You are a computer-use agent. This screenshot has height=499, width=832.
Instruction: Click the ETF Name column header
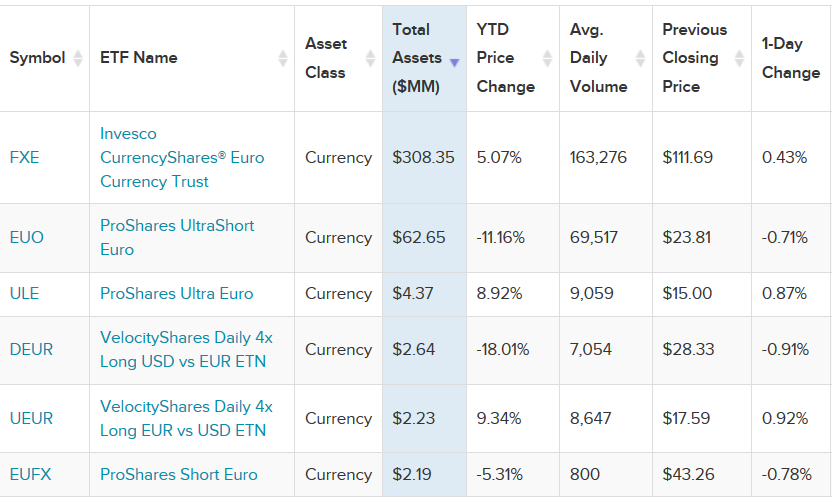point(192,58)
